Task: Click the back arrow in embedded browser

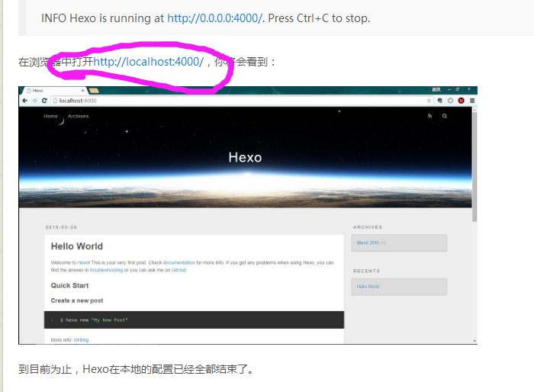Action: tap(24, 101)
